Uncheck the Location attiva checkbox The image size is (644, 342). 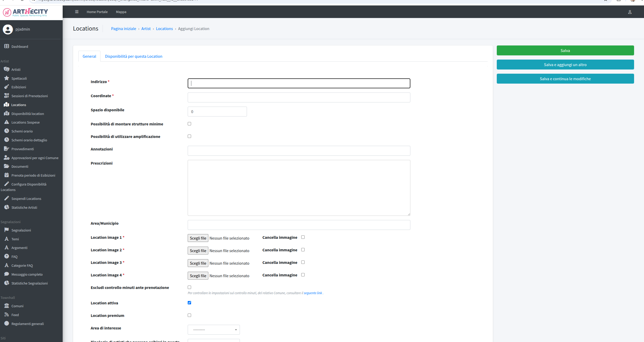pos(189,303)
